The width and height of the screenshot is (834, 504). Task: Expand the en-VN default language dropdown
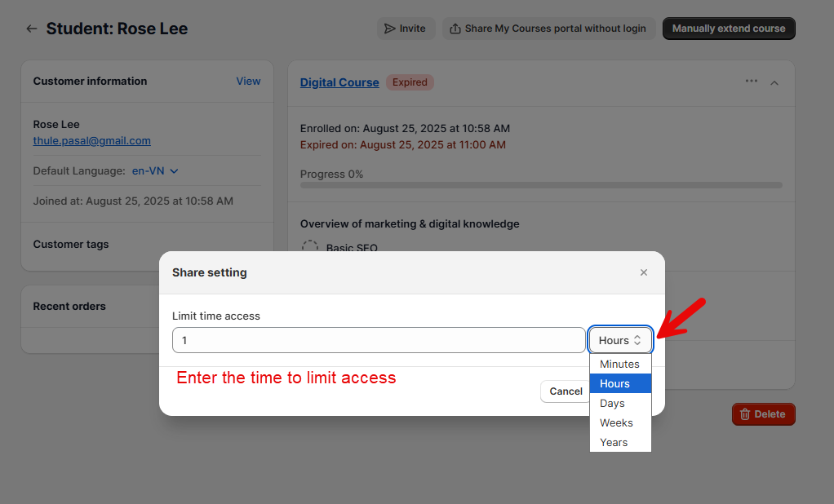pos(155,171)
